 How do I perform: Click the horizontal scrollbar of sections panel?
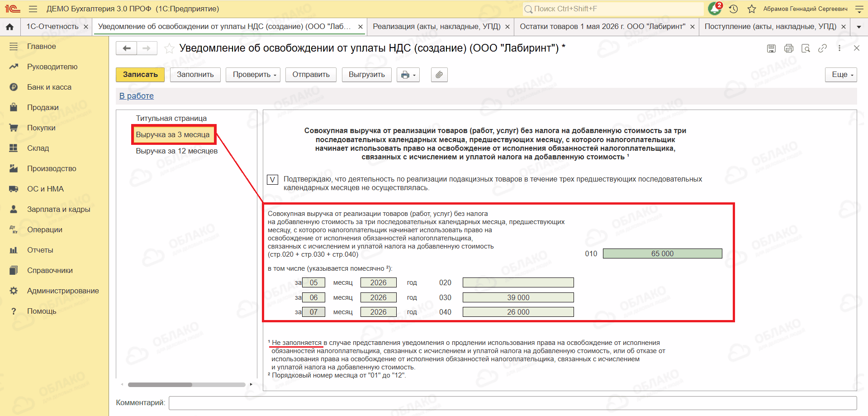(x=160, y=385)
